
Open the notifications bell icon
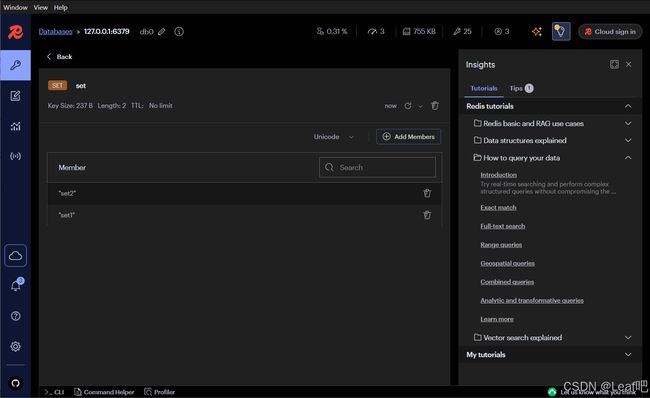point(16,285)
